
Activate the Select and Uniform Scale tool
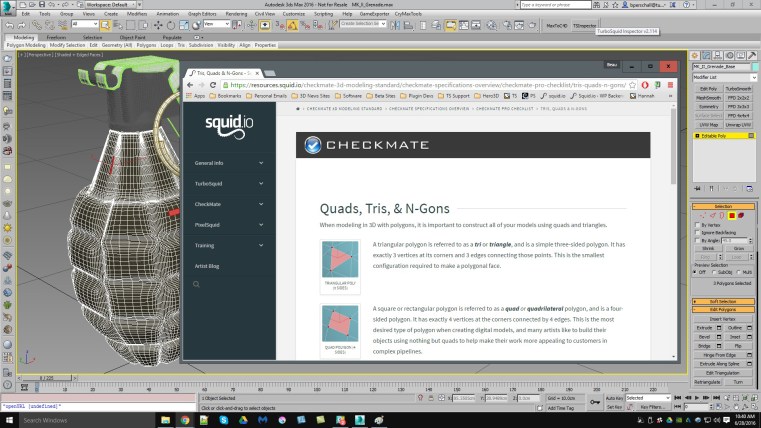[x=183, y=25]
